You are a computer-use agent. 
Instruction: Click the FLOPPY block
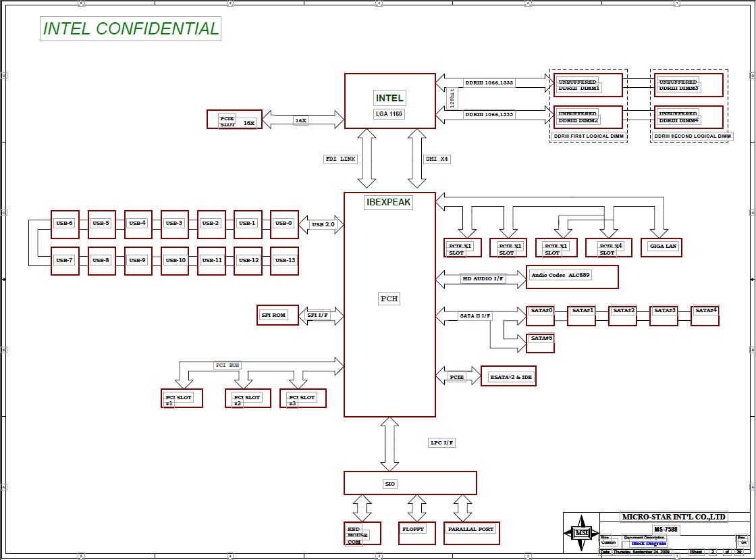pos(417,534)
